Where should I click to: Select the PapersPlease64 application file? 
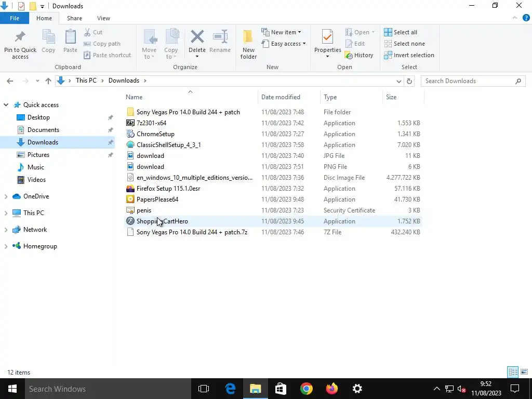(x=273, y=199)
